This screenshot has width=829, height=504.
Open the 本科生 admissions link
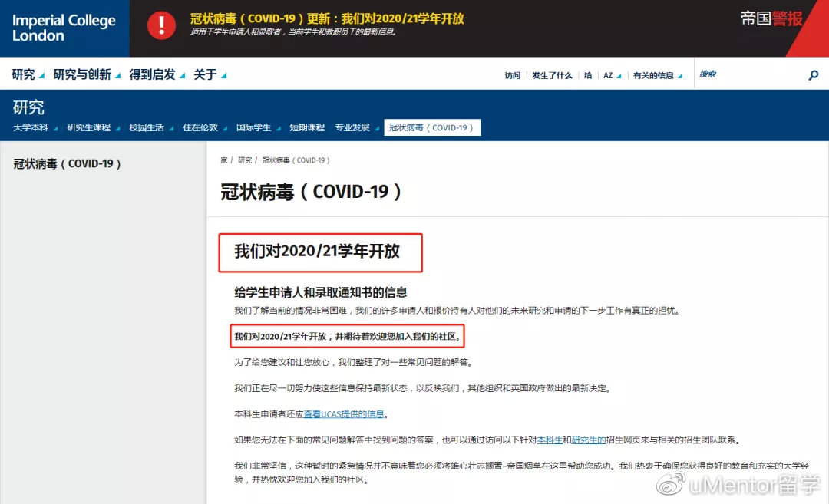(550, 440)
